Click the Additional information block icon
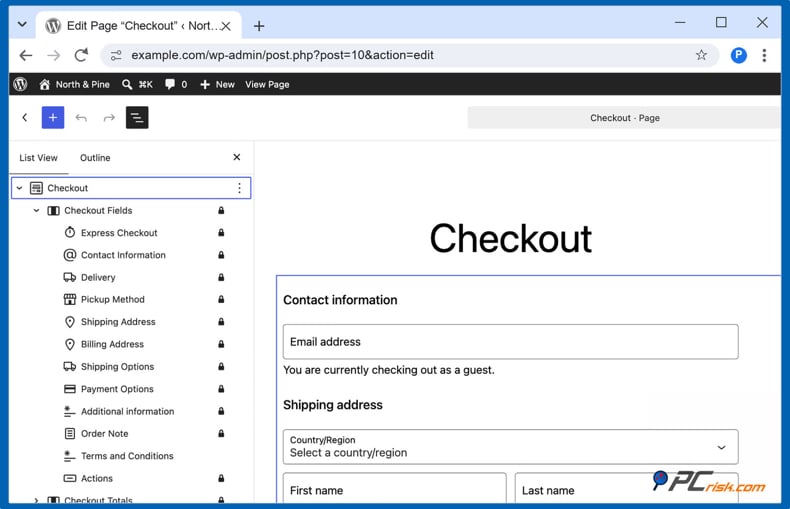The width and height of the screenshot is (790, 509). click(70, 411)
